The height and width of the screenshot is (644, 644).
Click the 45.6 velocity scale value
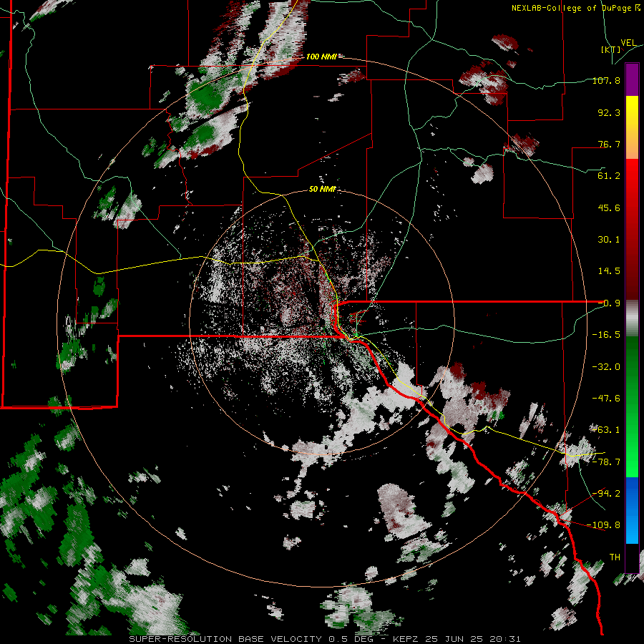(x=609, y=208)
